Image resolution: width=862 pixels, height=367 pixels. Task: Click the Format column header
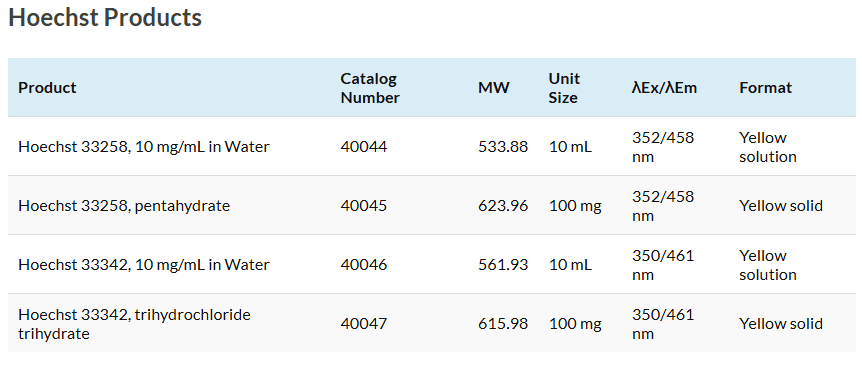(x=766, y=88)
